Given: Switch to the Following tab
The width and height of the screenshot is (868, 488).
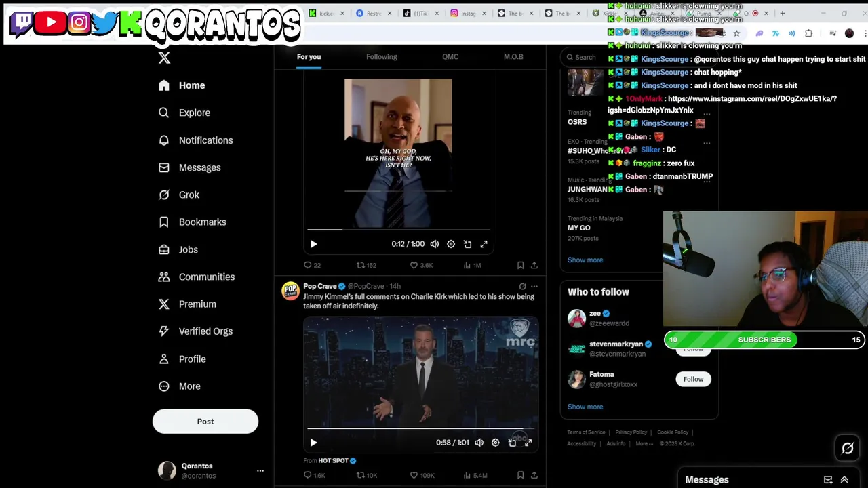Looking at the screenshot, I should click(x=382, y=57).
